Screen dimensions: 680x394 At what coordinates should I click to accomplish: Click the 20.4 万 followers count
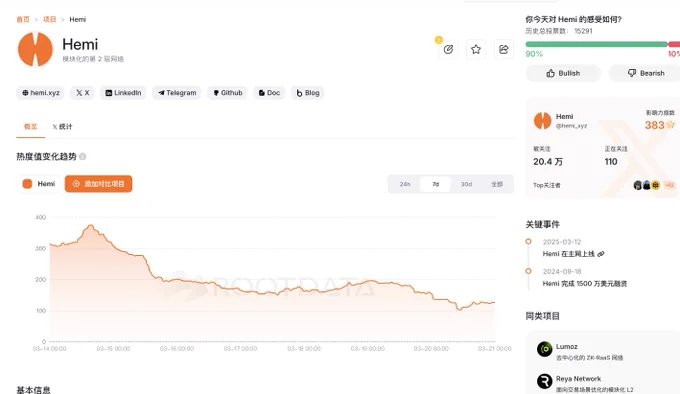click(548, 162)
